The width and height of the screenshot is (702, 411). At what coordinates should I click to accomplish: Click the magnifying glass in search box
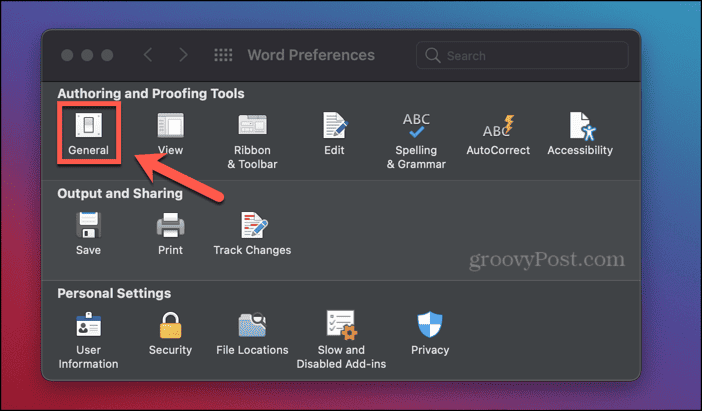[x=432, y=56]
